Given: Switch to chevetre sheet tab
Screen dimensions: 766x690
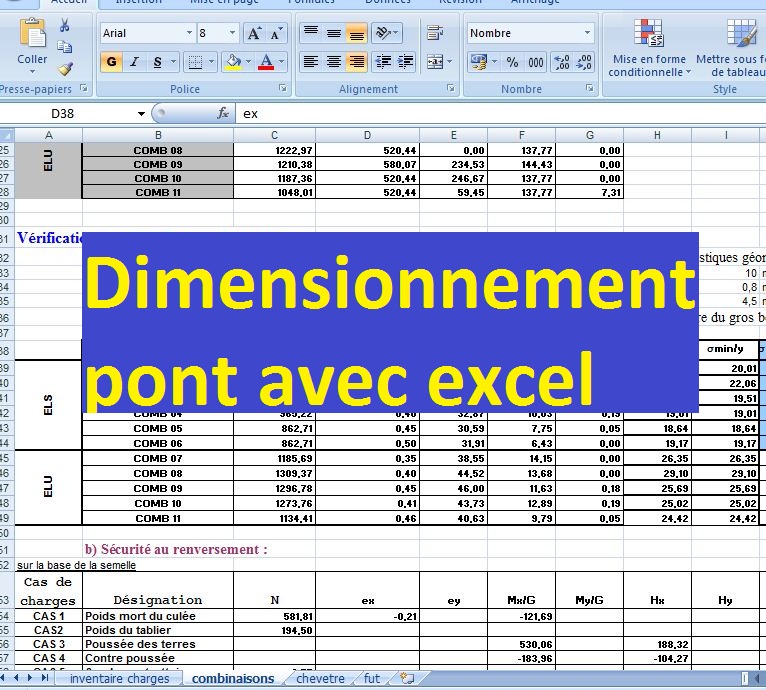Looking at the screenshot, I should click(x=320, y=678).
